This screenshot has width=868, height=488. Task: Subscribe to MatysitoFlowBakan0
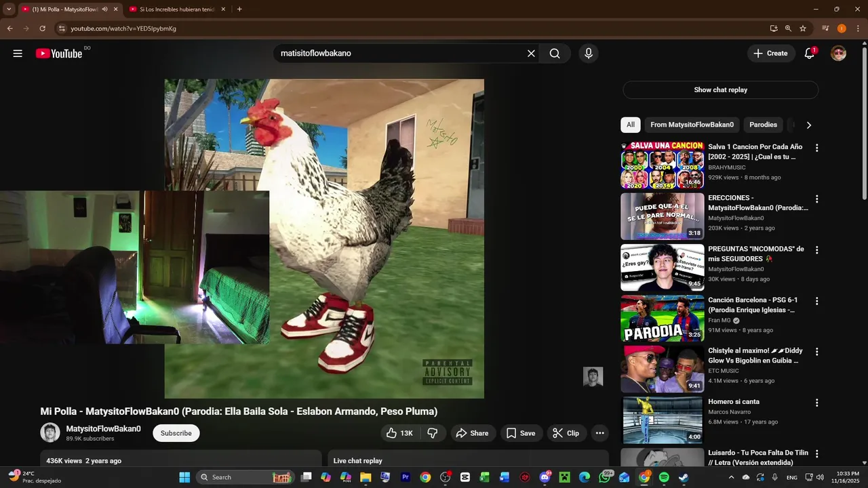176,433
